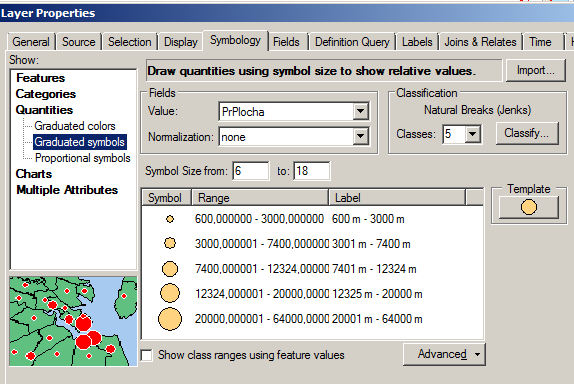Toggle Show class ranges using feature values
Viewport: 574px width, 384px height.
pyautogui.click(x=147, y=355)
